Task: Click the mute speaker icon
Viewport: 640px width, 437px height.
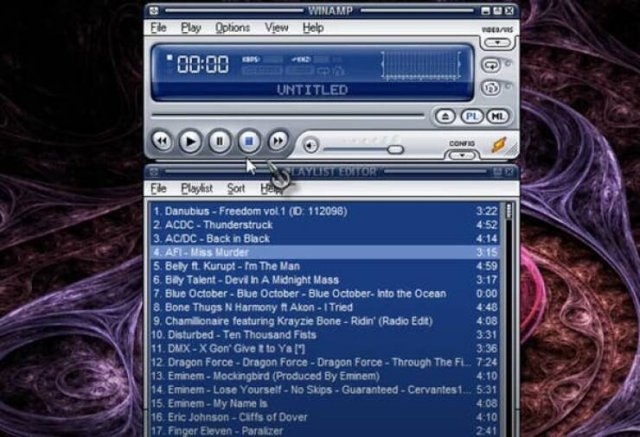Action: tap(311, 146)
